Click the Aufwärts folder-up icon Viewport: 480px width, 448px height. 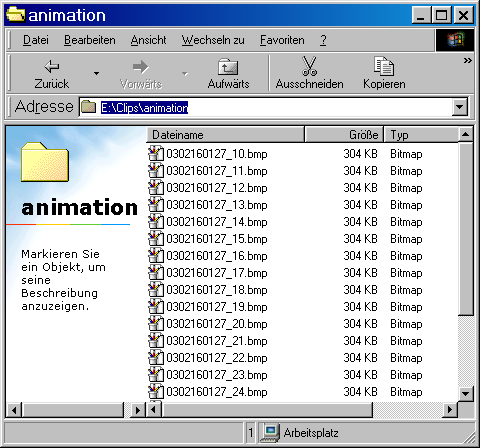point(228,67)
